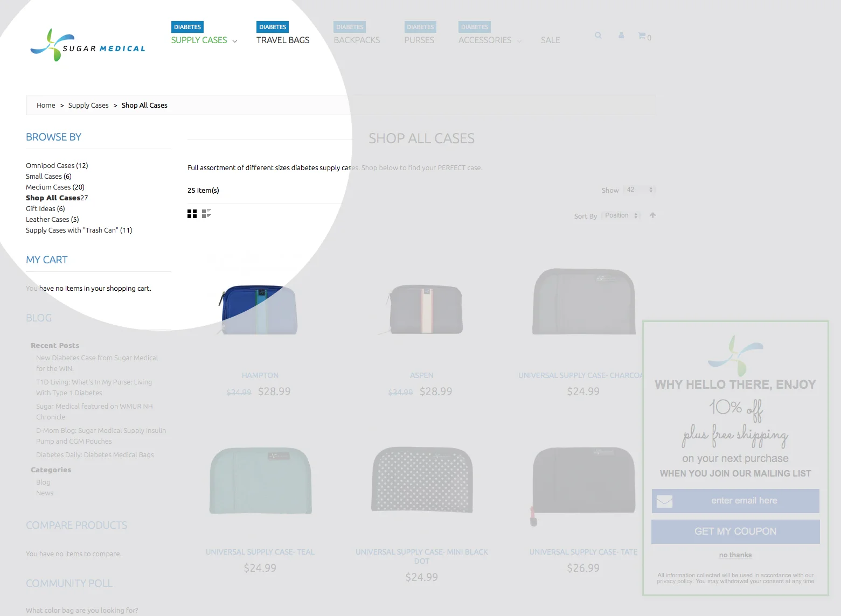Select Shop All Cases in the sidebar
Screen dimensions: 841x616
click(x=53, y=198)
